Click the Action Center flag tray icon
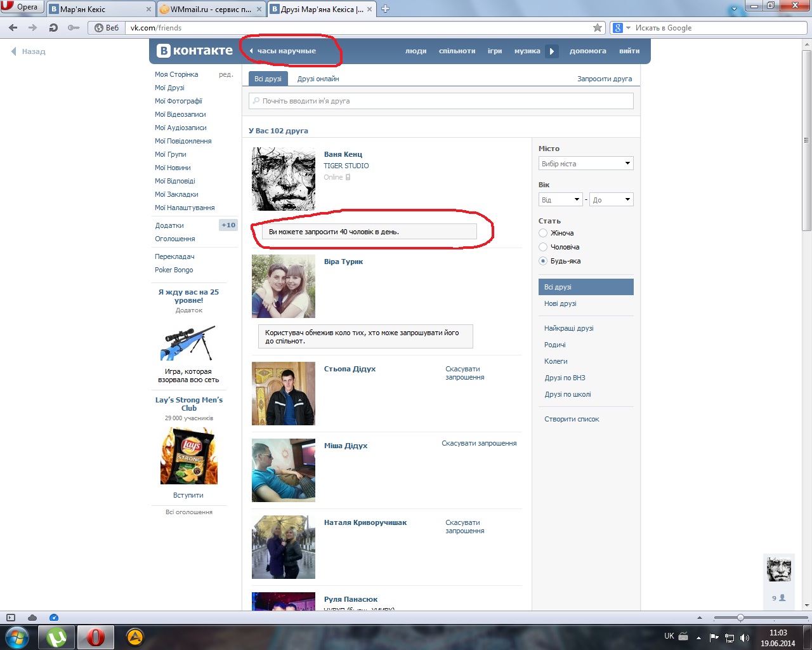 point(714,637)
